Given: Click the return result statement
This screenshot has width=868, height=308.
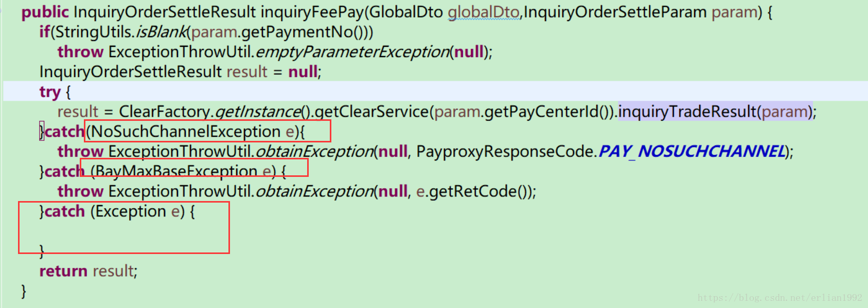Looking at the screenshot, I should coord(88,271).
